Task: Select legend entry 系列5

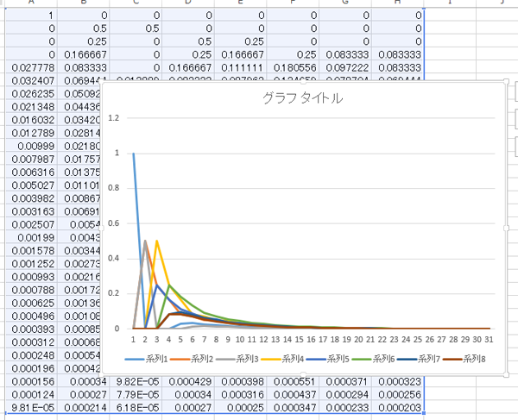Action: 327,359
